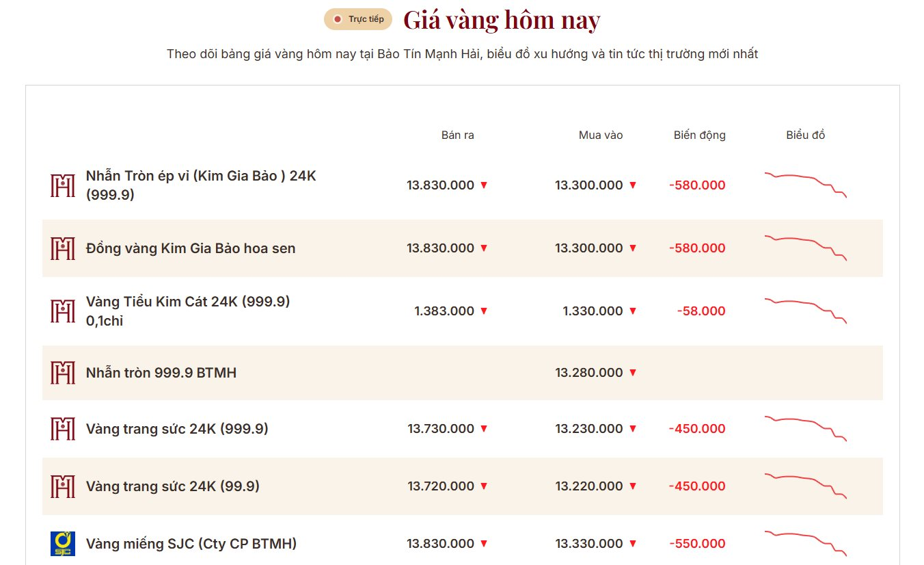Click the down arrow next to selling price 13.720.000

[x=484, y=486]
